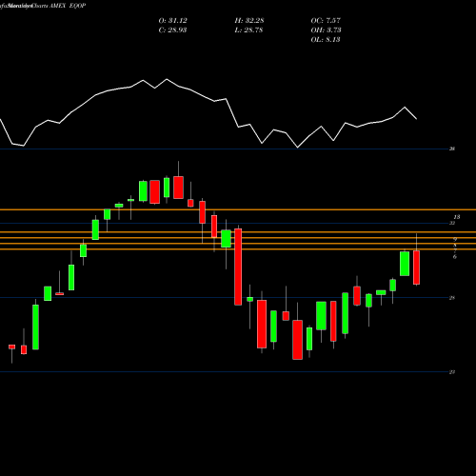Image resolution: width=476 pixels, height=476 pixels.
Task: Click the 9 level label
Action: 455,239
